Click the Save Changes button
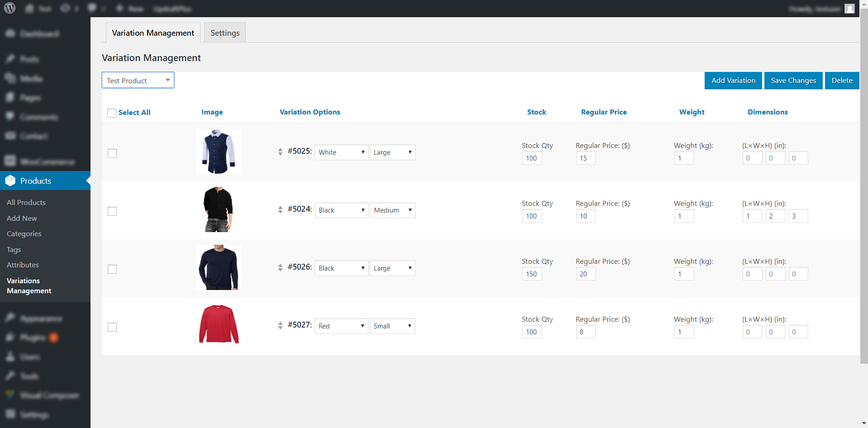868x428 pixels. 793,81
